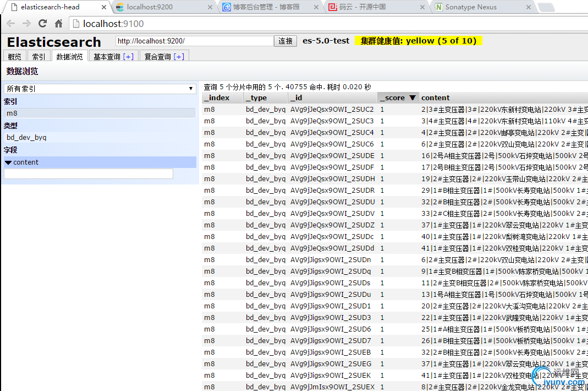This screenshot has height=391, width=588.
Task: Click the Elasticsearch title heading
Action: click(54, 42)
